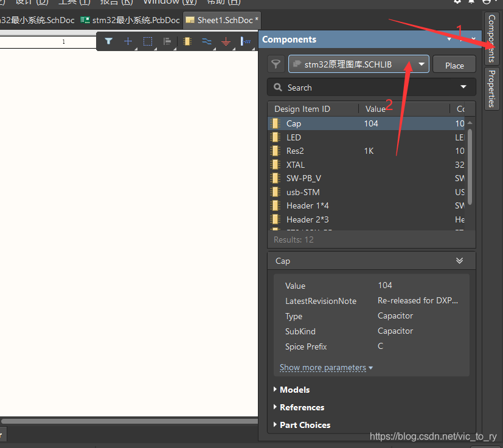Open the Components side panel tab

(x=492, y=38)
